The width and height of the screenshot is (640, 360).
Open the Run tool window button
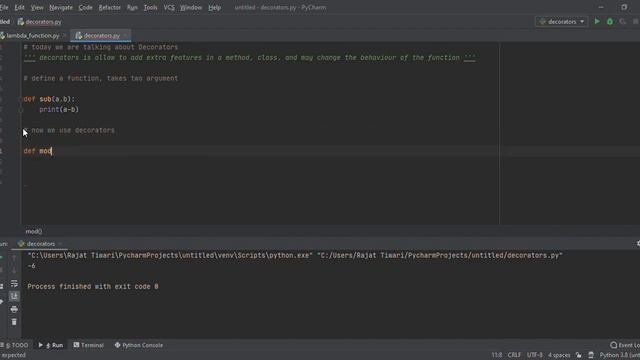pos(51,345)
